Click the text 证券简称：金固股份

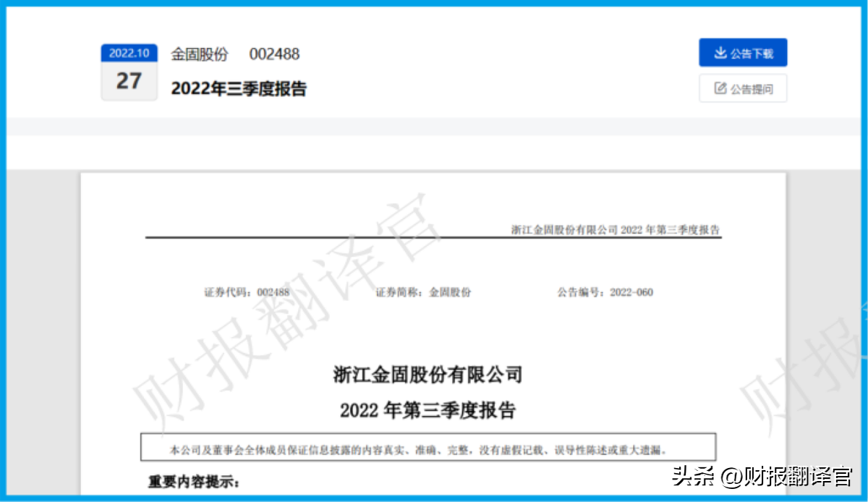pos(423,292)
